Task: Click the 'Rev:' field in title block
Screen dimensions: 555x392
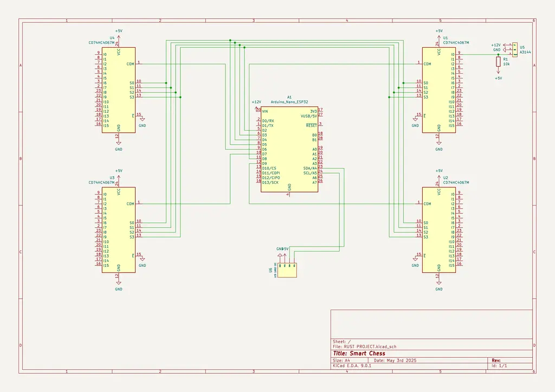Action: pos(496,361)
